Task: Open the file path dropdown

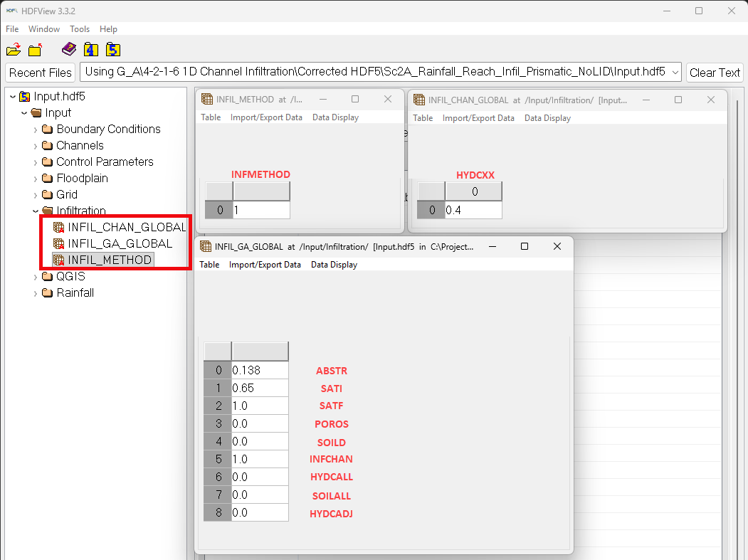Action: 675,73
